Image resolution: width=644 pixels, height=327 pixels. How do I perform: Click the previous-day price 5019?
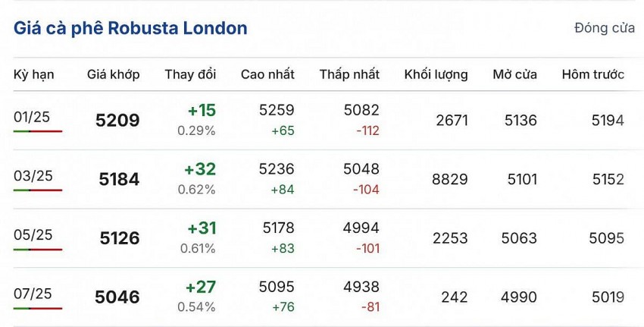pyautogui.click(x=606, y=297)
